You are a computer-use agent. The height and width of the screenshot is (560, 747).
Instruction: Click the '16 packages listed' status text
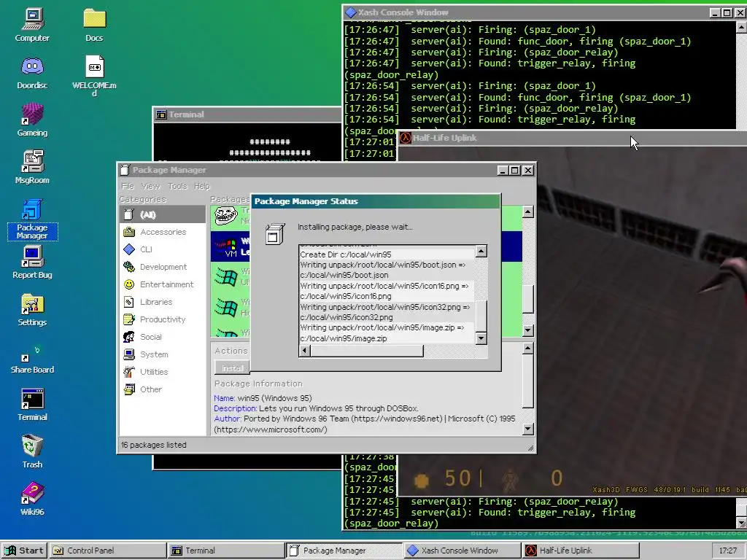tap(153, 445)
